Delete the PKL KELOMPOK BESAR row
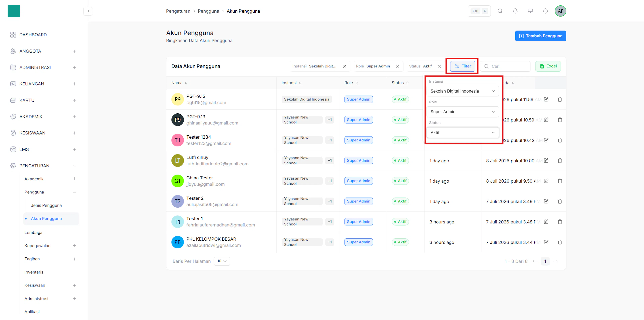This screenshot has height=320, width=644. pyautogui.click(x=560, y=242)
